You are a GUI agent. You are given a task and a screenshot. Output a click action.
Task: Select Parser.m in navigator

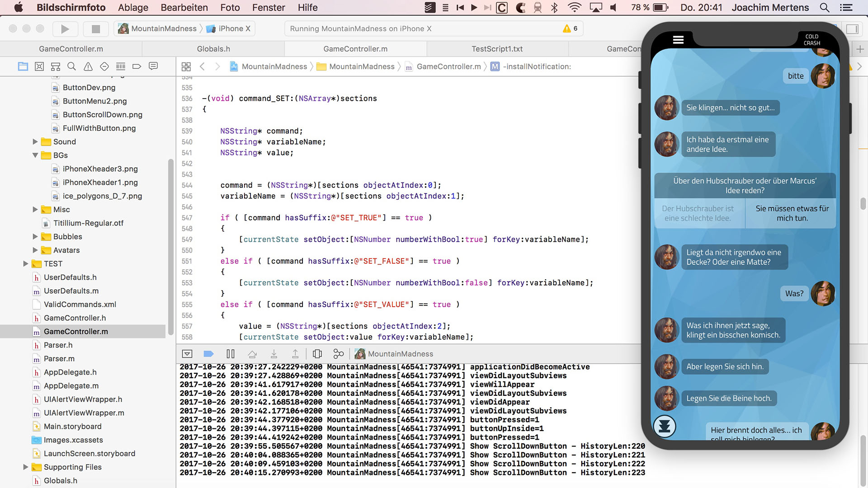click(x=59, y=359)
